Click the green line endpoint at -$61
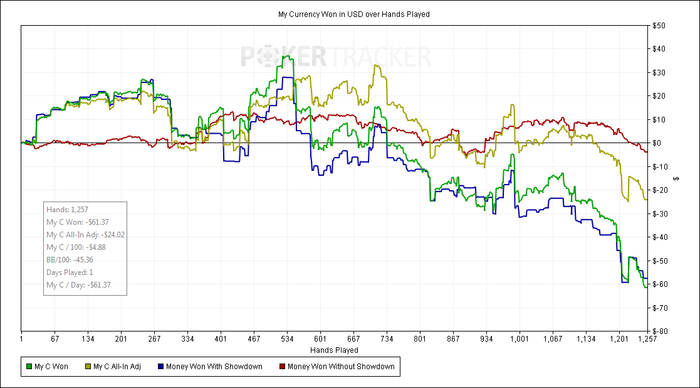The height and width of the screenshot is (388, 700). point(646,287)
